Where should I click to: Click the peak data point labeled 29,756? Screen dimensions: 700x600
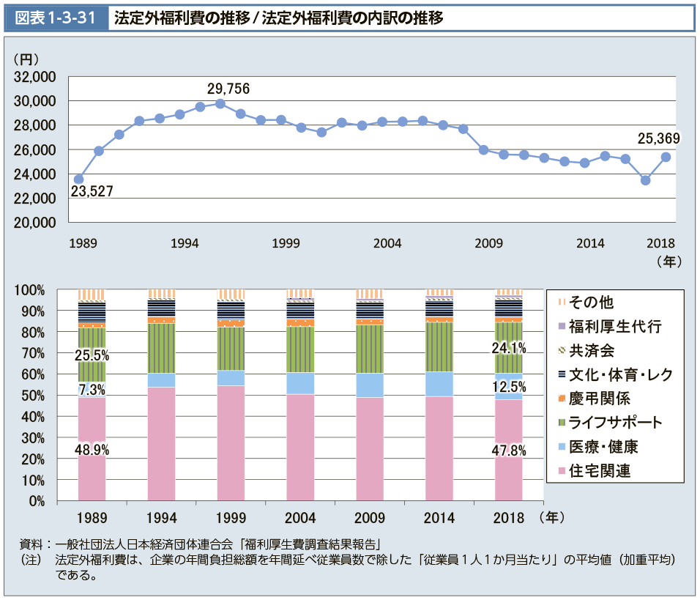(x=220, y=103)
